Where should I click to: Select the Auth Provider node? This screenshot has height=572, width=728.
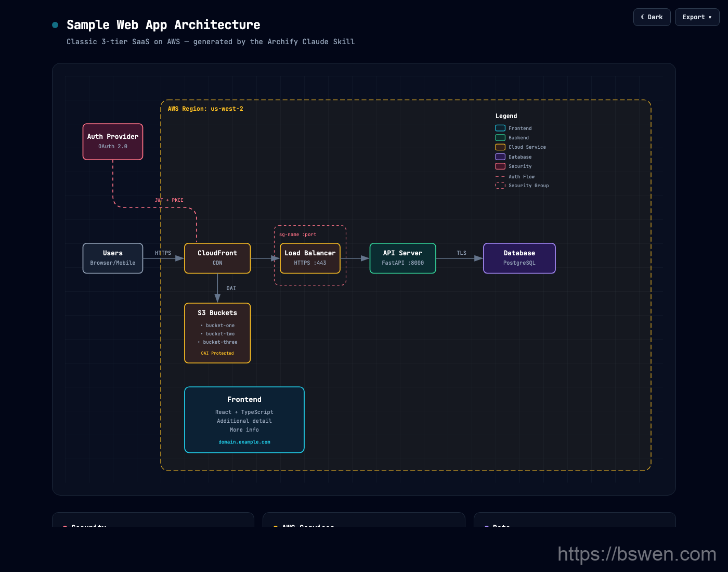coord(113,141)
